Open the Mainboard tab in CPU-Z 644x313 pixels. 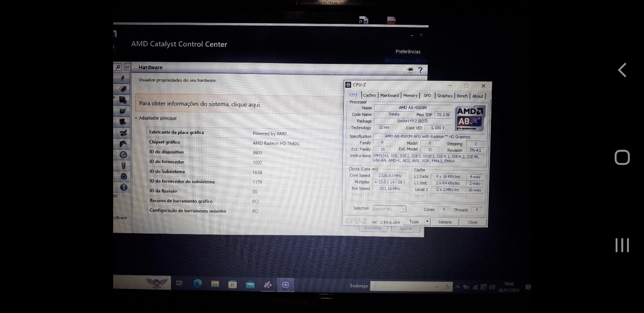pyautogui.click(x=389, y=96)
